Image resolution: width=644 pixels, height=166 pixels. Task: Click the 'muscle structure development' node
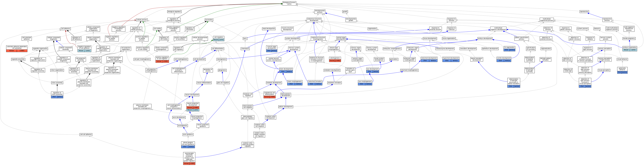coord(287,29)
